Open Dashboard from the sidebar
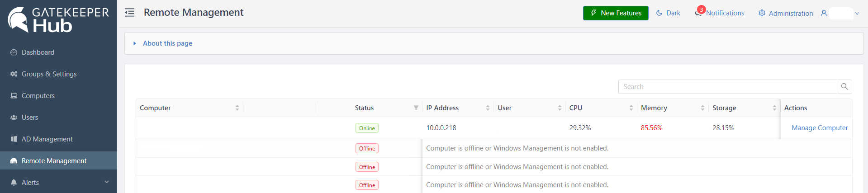 coord(38,52)
